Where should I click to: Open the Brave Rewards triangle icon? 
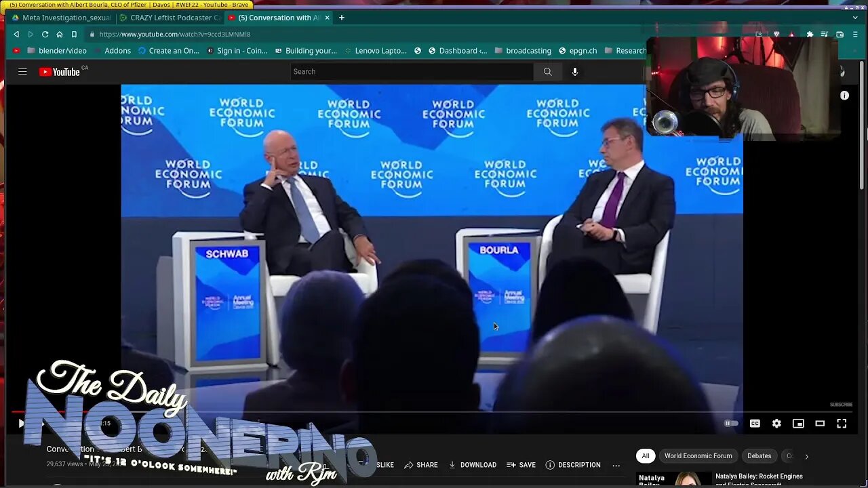point(791,34)
